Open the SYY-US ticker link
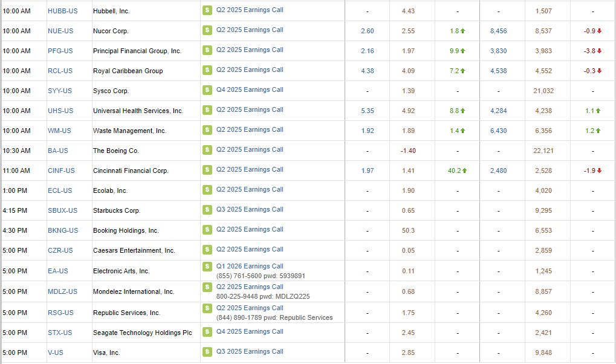616x364 pixels. coord(60,91)
